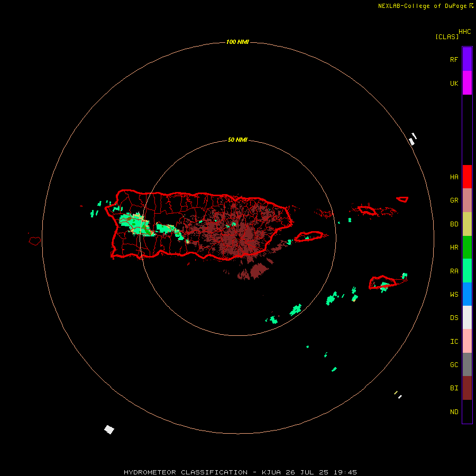The height and width of the screenshot is (476, 476).
Task: Click the bright green RA legend swatch
Action: tap(467, 271)
